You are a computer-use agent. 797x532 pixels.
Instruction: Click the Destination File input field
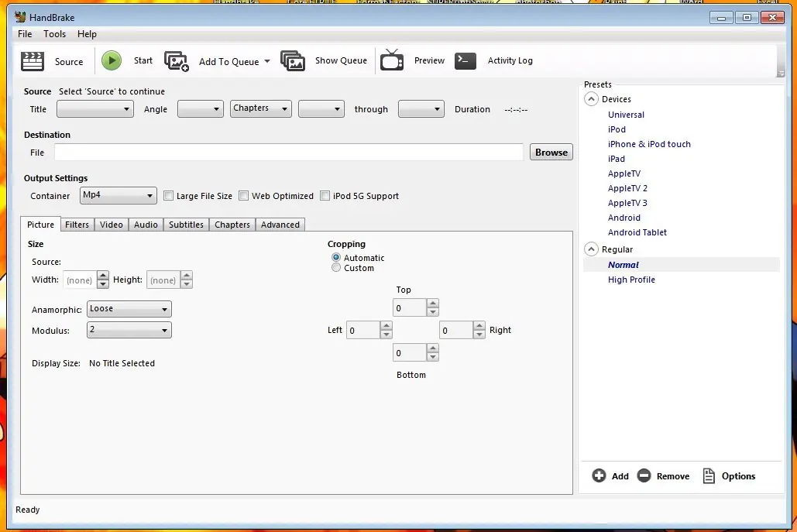click(289, 153)
